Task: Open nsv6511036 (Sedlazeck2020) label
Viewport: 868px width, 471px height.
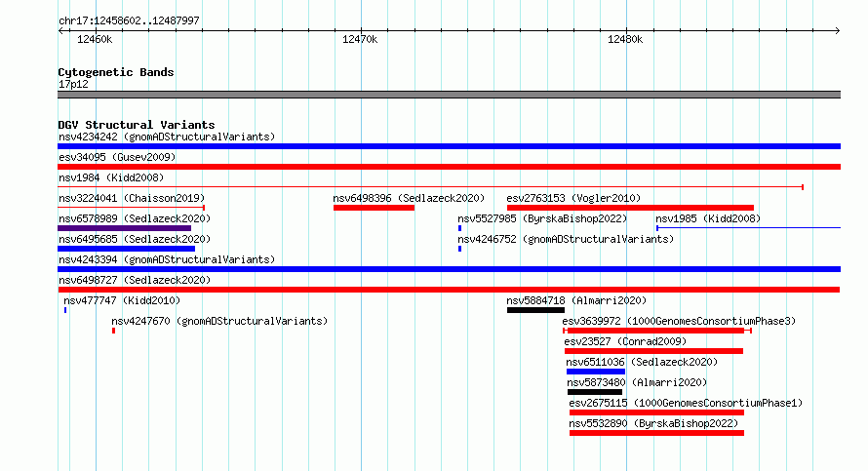Action: [642, 362]
